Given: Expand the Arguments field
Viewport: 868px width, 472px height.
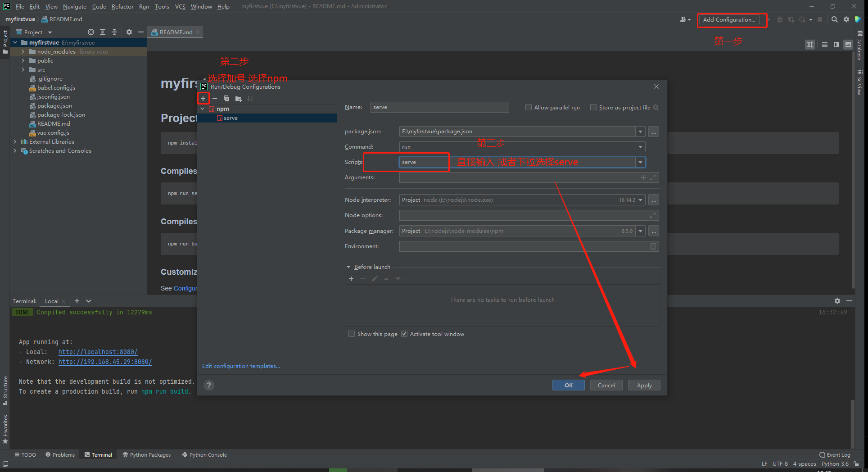Looking at the screenshot, I should [653, 177].
